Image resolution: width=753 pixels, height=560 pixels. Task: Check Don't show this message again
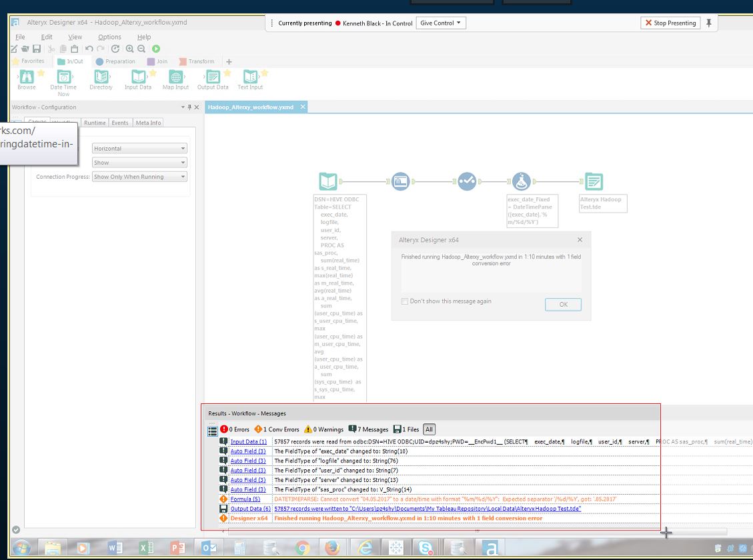405,301
